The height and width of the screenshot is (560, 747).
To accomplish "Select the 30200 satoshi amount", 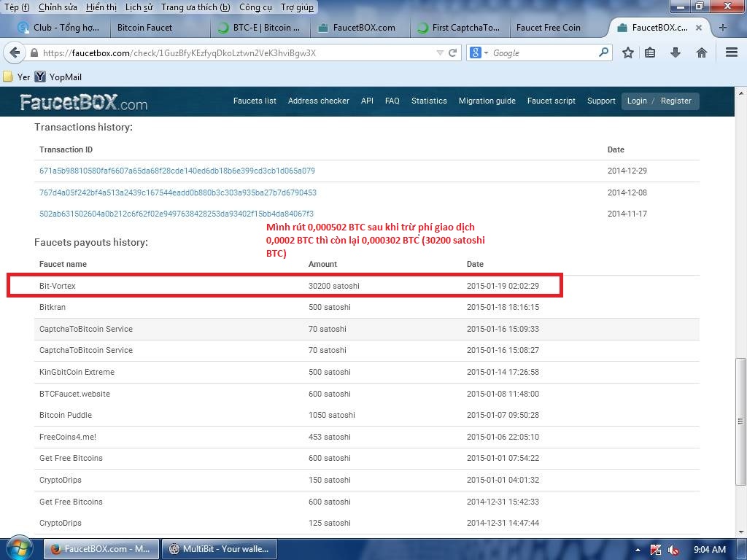I will pyautogui.click(x=334, y=286).
